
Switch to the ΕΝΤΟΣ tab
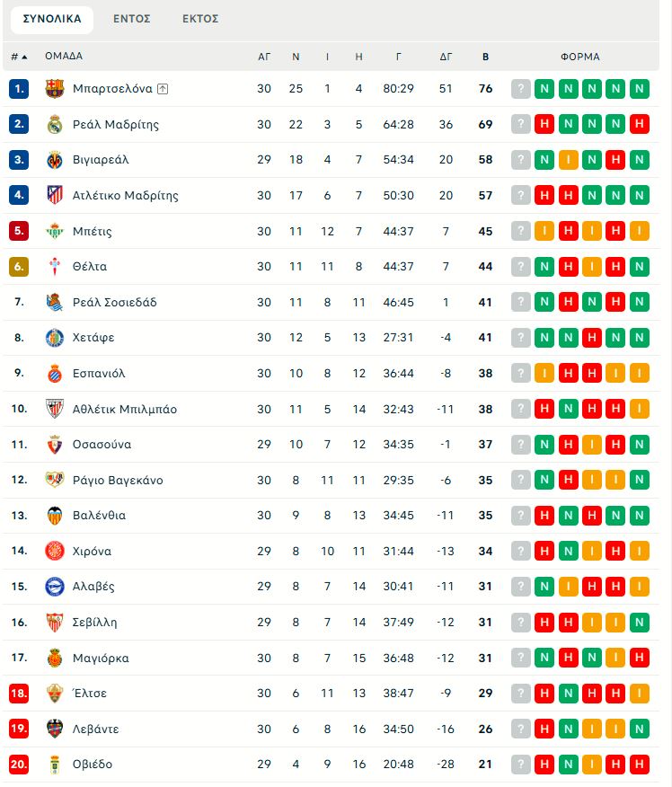pyautogui.click(x=132, y=19)
